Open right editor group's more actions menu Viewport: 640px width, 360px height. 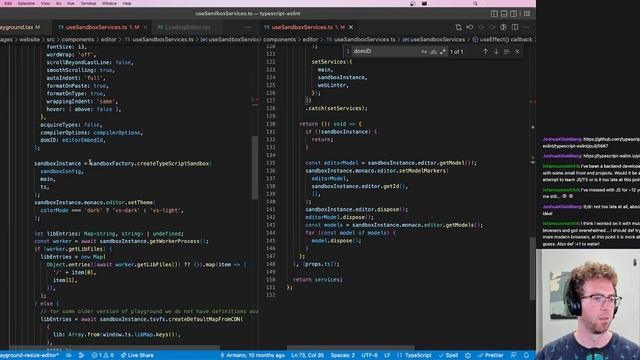(x=526, y=27)
